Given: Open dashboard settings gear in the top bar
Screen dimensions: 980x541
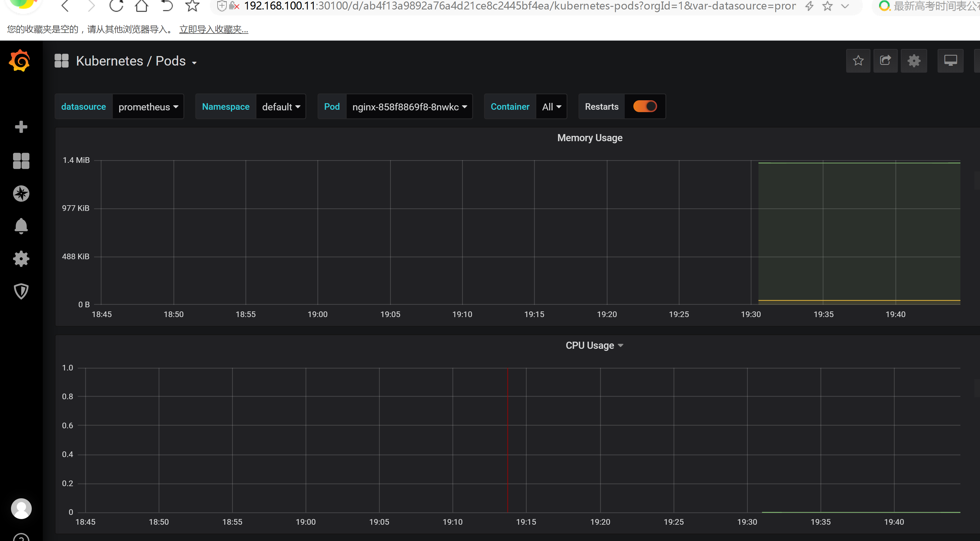Looking at the screenshot, I should (x=914, y=61).
